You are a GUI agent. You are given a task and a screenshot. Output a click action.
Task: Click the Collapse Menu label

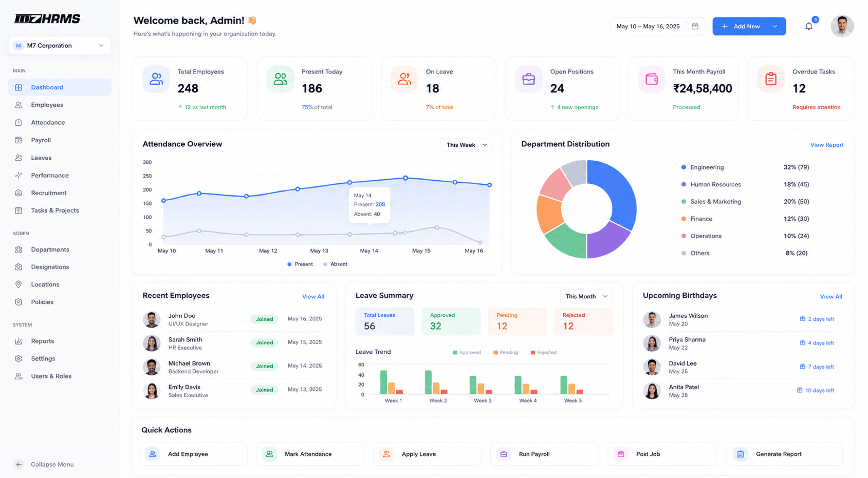click(x=52, y=464)
